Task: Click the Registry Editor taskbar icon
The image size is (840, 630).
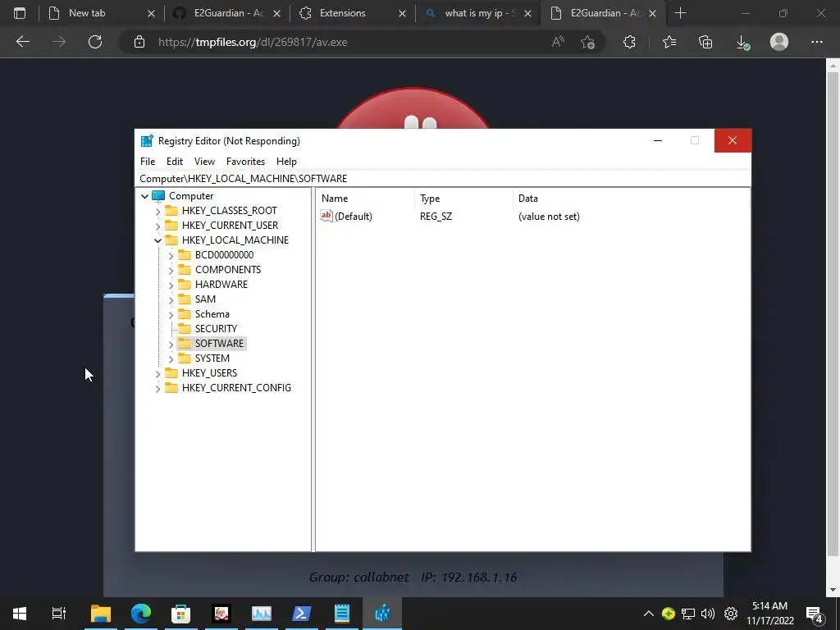Action: (x=382, y=613)
